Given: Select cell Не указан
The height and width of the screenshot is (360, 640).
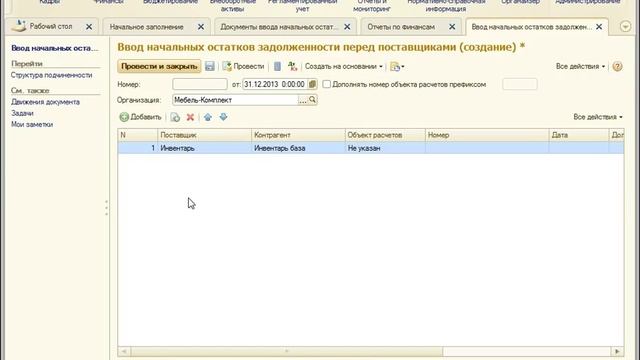Looking at the screenshot, I should click(x=385, y=148).
